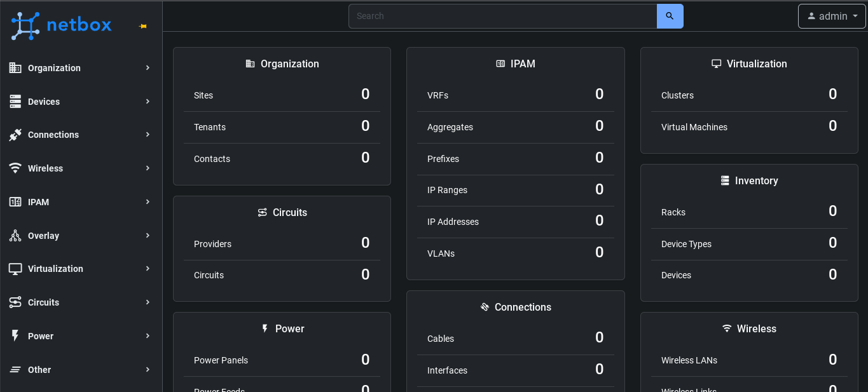Select the IPAM icon in the sidebar
The height and width of the screenshot is (392, 868).
15,202
